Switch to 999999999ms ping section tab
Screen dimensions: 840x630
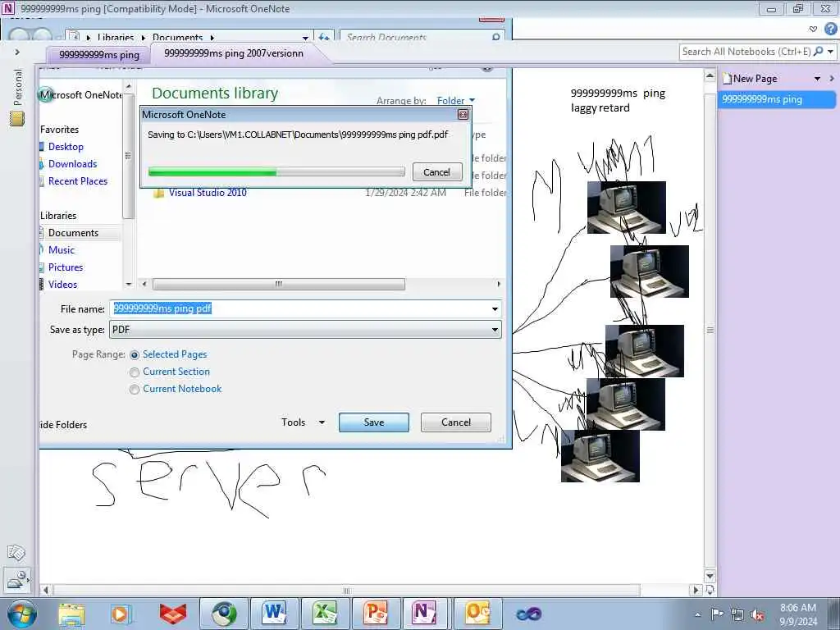pyautogui.click(x=99, y=55)
